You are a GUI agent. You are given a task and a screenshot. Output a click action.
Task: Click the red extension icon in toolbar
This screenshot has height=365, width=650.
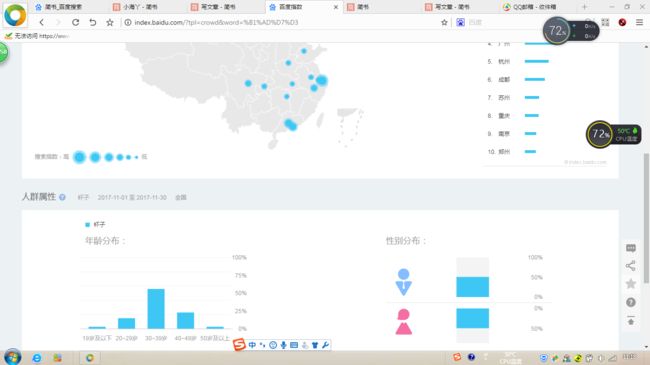[x=622, y=22]
